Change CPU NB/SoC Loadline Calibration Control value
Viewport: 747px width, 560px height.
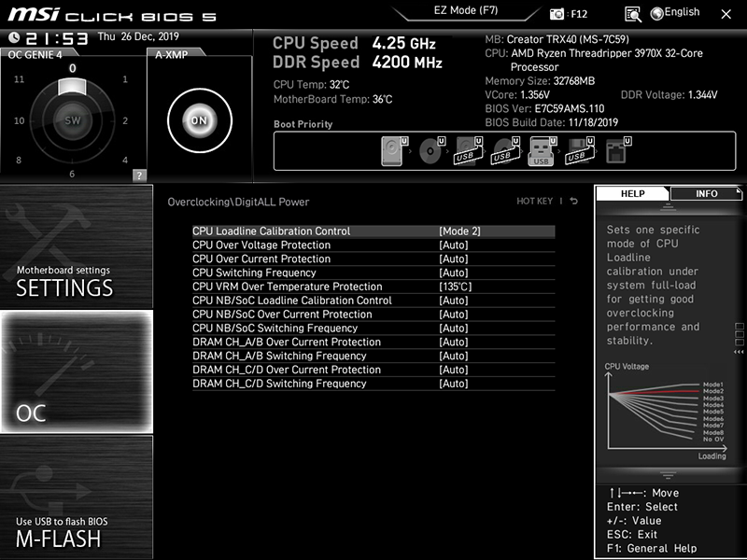click(454, 300)
